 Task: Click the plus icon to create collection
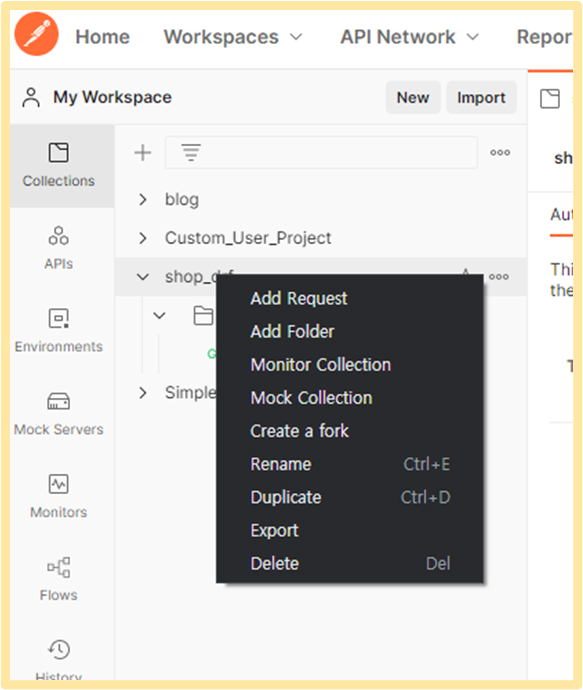[x=143, y=153]
